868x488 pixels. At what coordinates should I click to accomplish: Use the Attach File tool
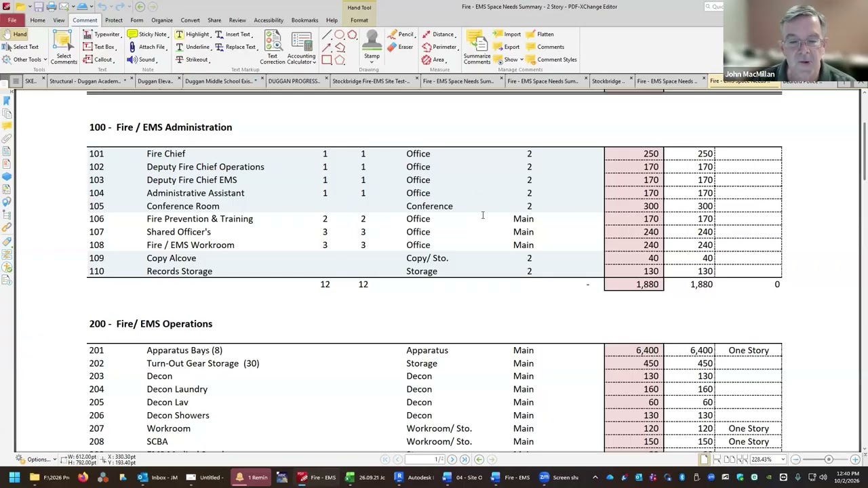(146, 47)
